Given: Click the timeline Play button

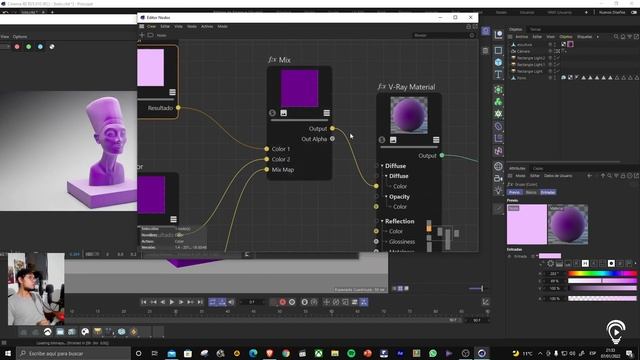Looking at the screenshot, I should click(172, 302).
